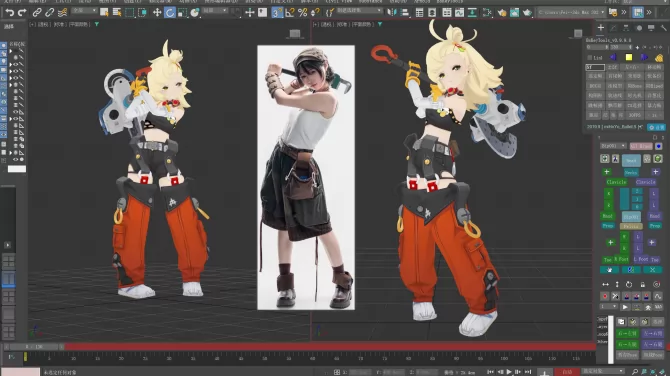Click the Select and Place tool
Screen dimensions: 670x376
[195, 13]
